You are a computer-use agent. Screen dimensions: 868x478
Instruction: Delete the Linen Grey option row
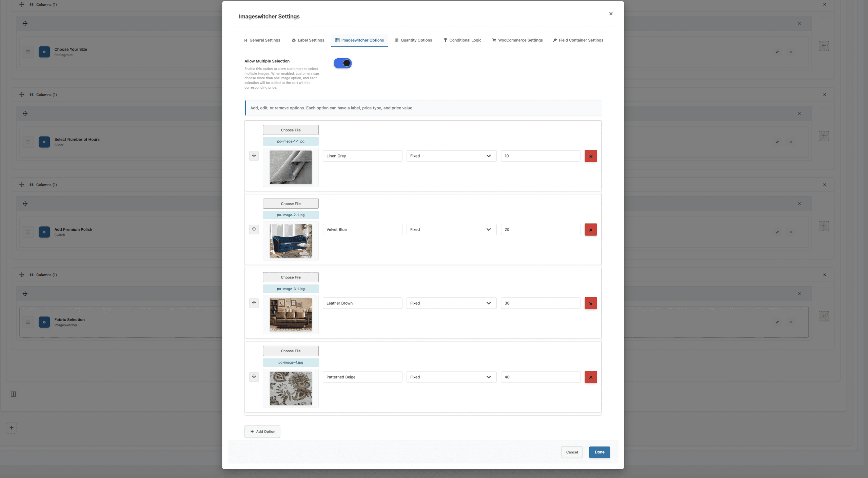point(590,156)
